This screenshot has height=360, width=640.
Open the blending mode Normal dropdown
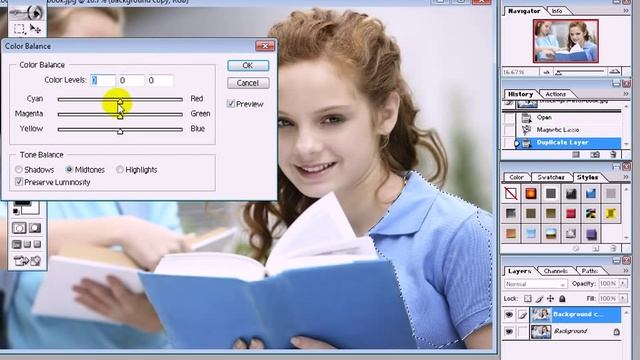[536, 284]
